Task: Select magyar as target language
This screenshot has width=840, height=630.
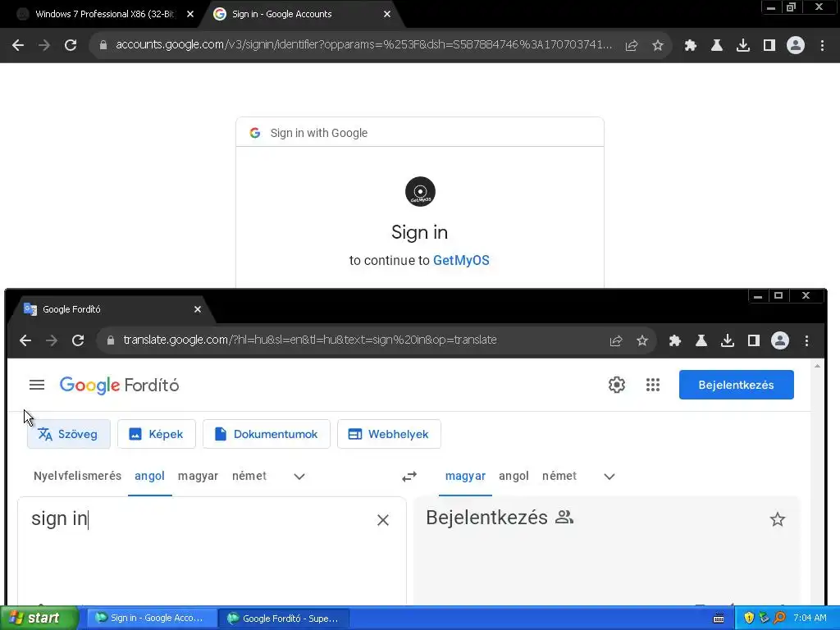Action: pos(465,476)
